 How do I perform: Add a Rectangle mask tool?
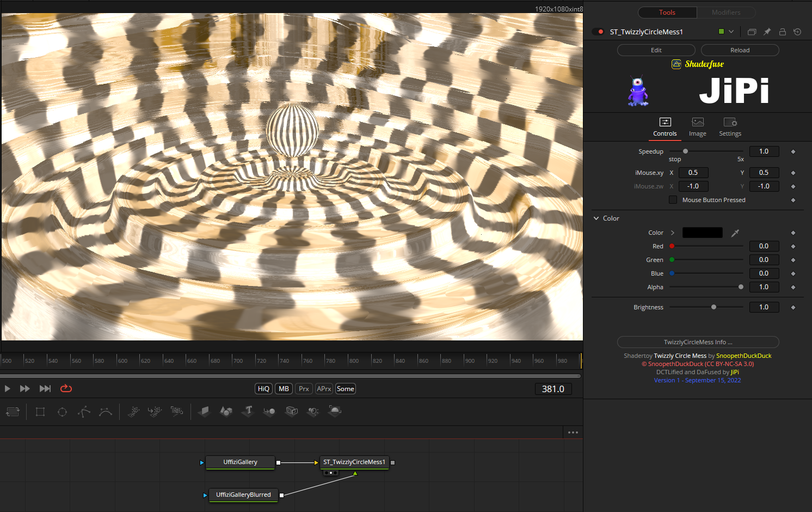[40, 412]
